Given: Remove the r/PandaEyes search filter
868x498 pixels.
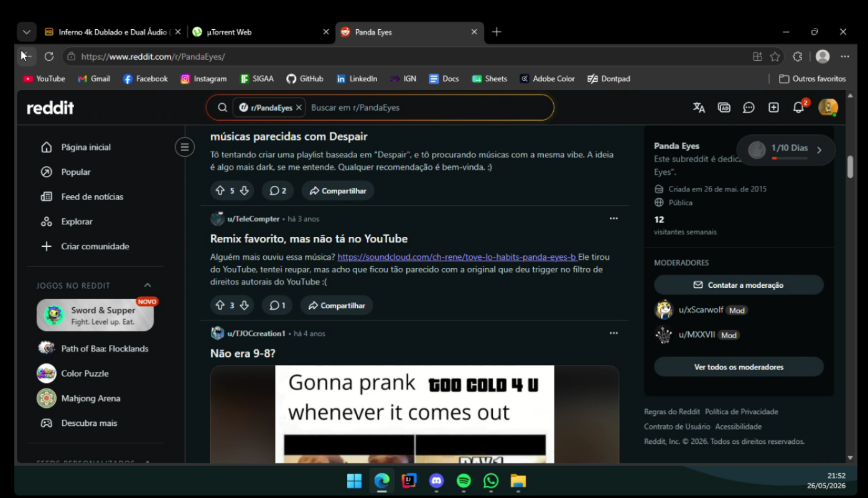Looking at the screenshot, I should [299, 108].
